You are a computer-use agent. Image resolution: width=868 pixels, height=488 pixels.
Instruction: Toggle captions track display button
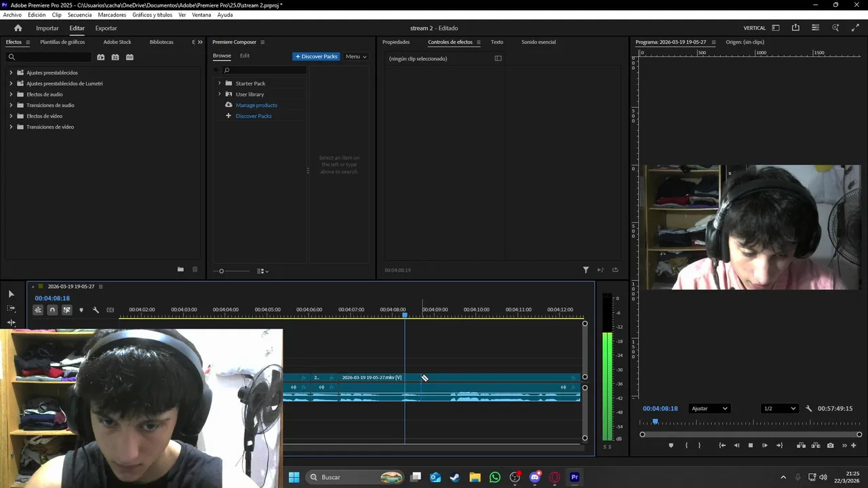(111, 310)
